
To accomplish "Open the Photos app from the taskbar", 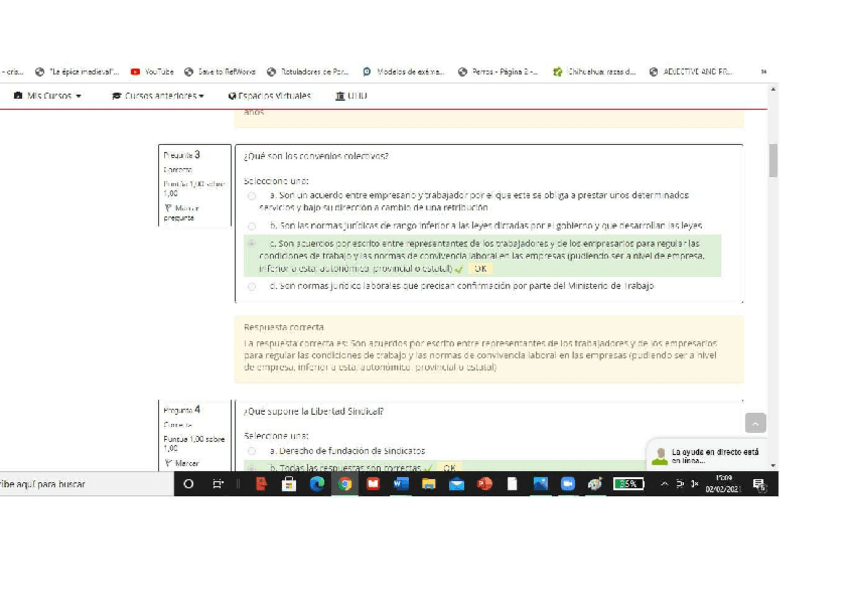I will [540, 484].
